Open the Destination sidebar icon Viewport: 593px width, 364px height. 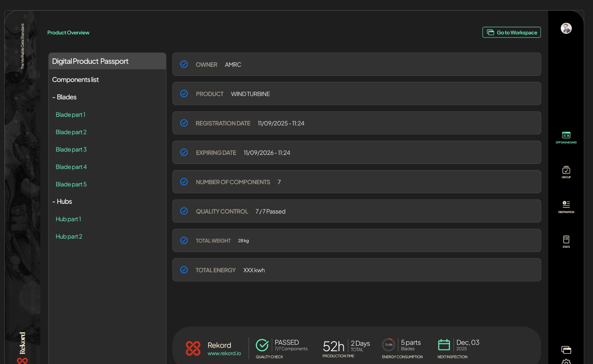(566, 207)
